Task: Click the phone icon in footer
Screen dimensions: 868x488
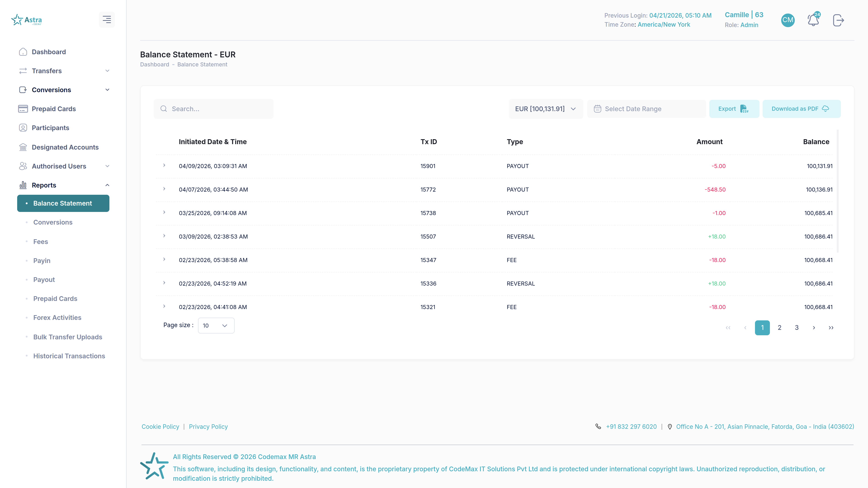Action: tap(598, 426)
